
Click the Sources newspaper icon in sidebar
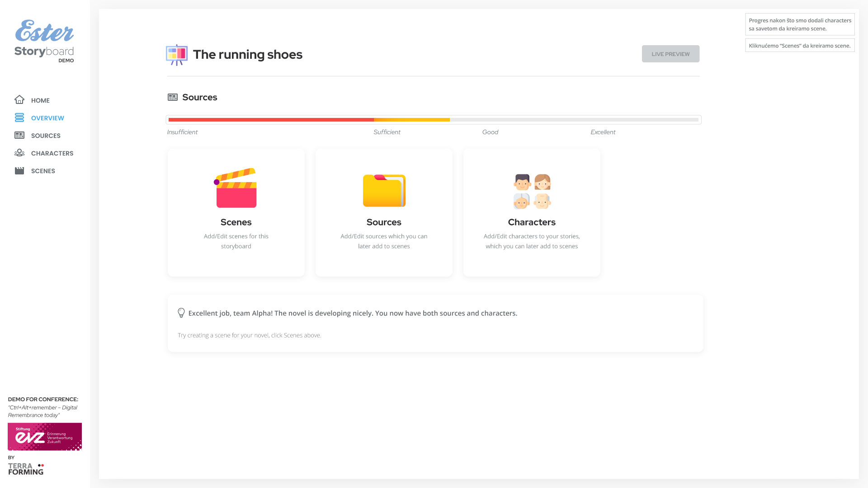point(19,136)
